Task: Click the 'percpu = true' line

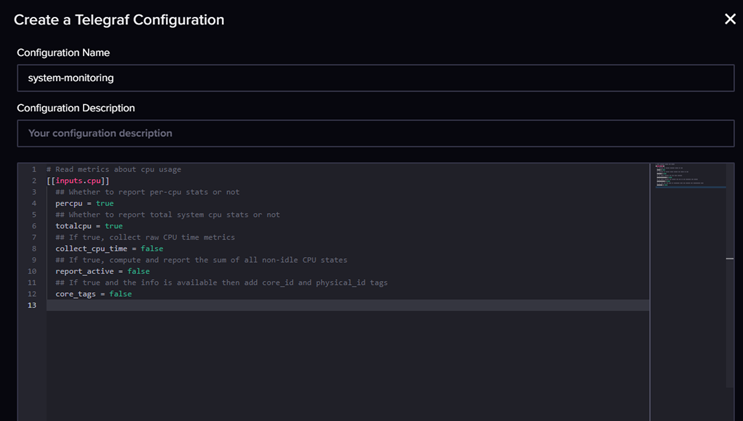Action: coord(84,203)
